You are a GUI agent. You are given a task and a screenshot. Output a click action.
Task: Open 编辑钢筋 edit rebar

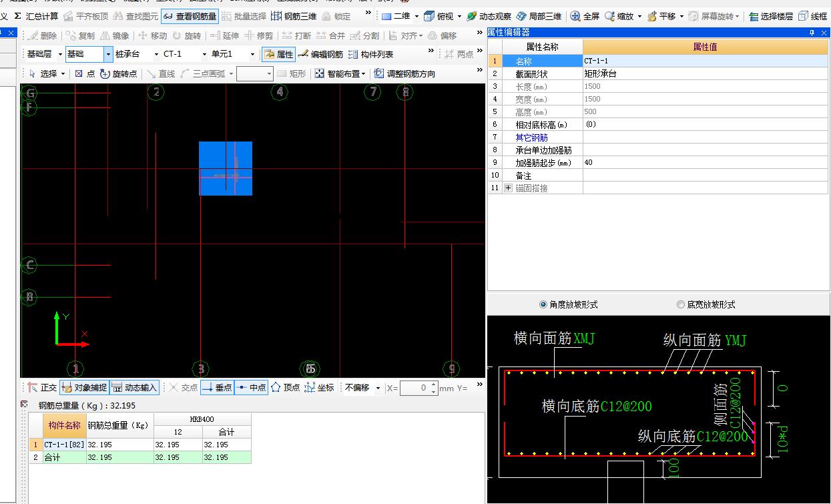pos(321,54)
